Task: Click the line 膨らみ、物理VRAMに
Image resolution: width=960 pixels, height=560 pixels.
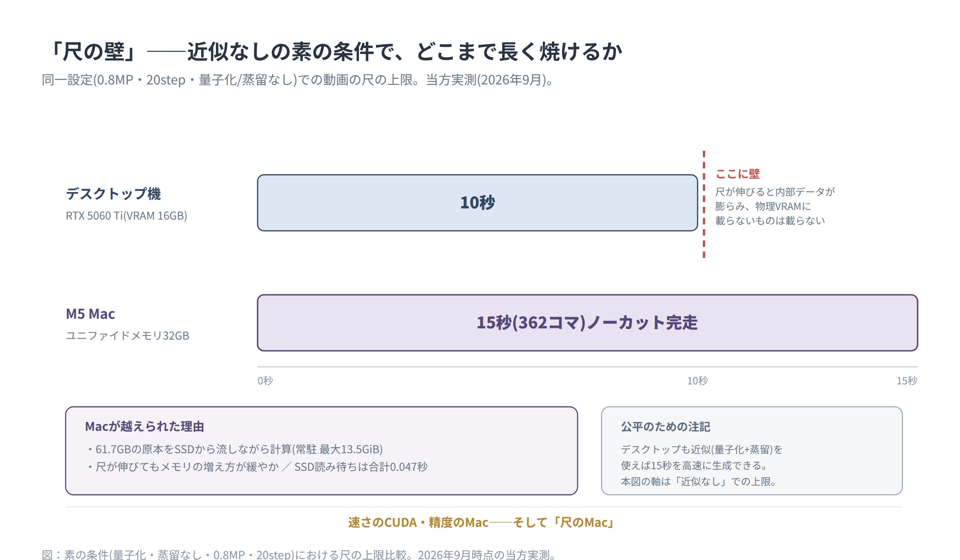Action: point(763,206)
